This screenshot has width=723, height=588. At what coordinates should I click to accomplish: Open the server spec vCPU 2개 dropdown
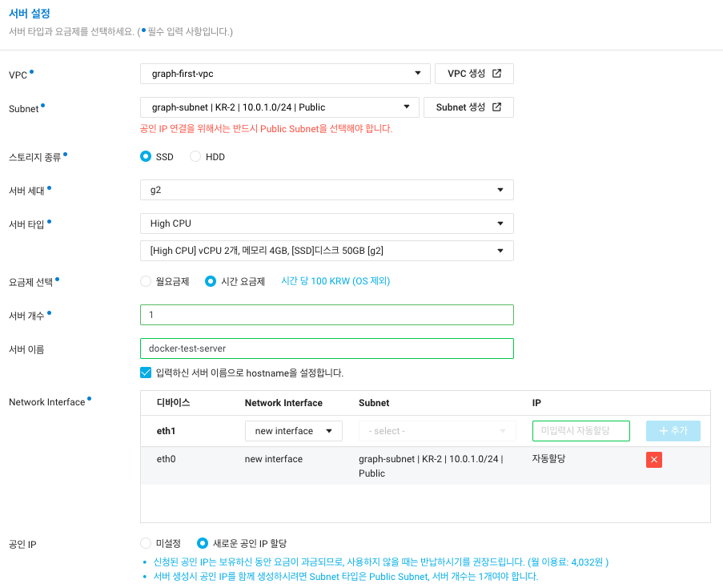click(x=327, y=251)
